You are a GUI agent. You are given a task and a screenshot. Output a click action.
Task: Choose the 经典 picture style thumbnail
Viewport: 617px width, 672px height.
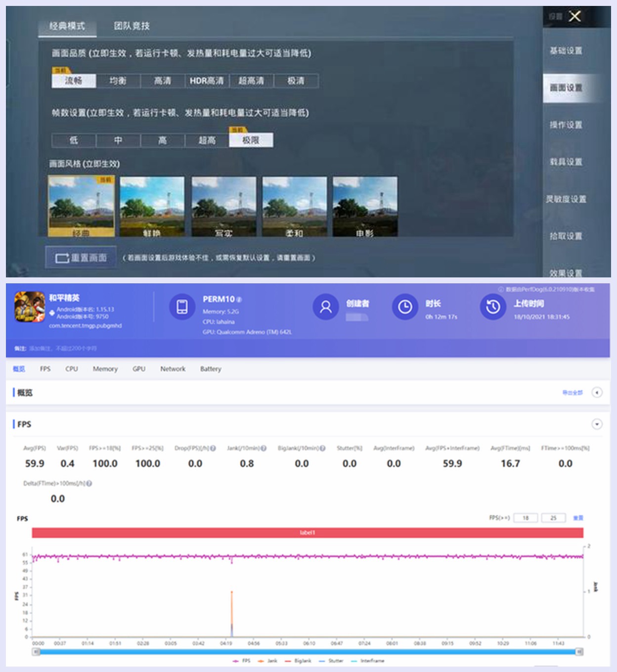(x=82, y=206)
